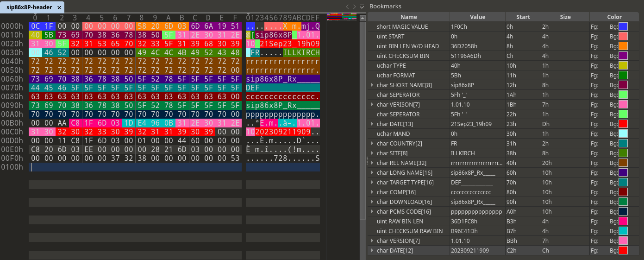Open brown Bg swatch for REL NAME[32]
This screenshot has height=260, width=644.
pos(623,163)
